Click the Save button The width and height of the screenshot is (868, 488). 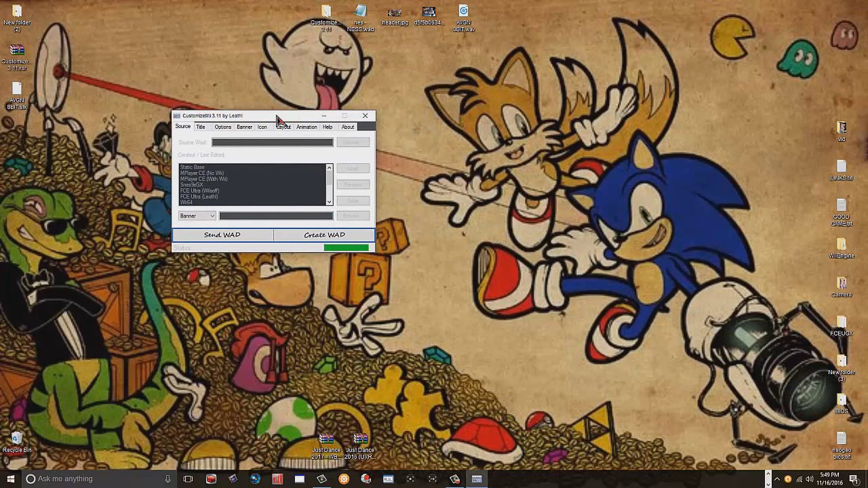[x=353, y=201]
